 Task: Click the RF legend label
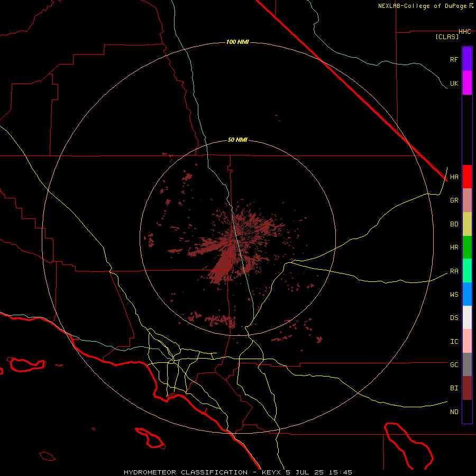pyautogui.click(x=454, y=59)
